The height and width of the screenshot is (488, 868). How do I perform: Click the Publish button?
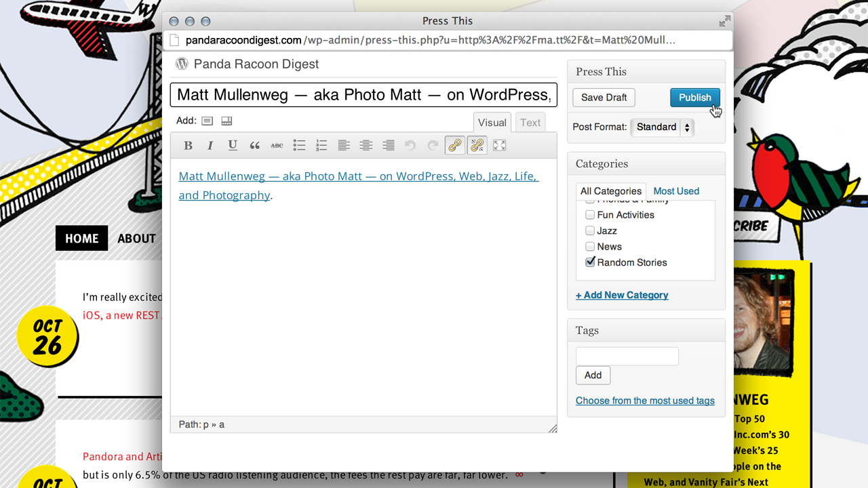click(695, 97)
